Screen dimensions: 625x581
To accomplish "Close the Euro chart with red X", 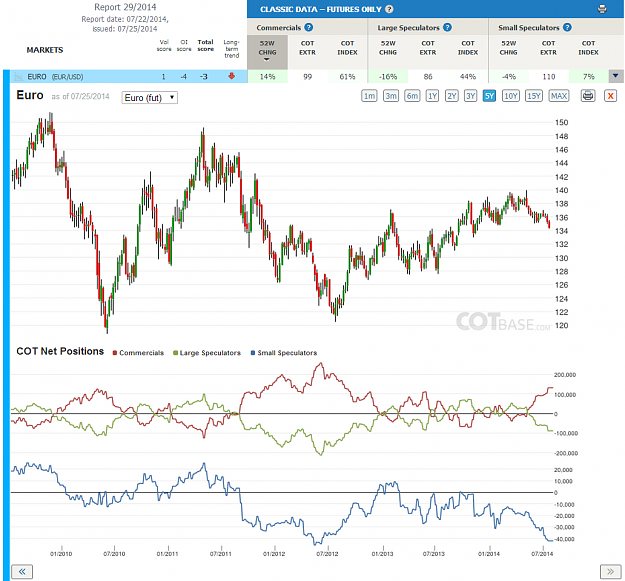I will tap(610, 96).
